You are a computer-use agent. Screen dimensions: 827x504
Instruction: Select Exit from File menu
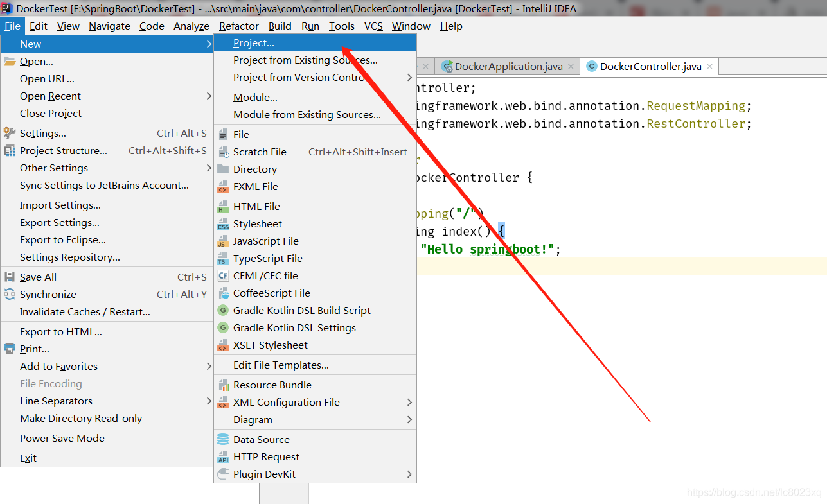(107, 458)
